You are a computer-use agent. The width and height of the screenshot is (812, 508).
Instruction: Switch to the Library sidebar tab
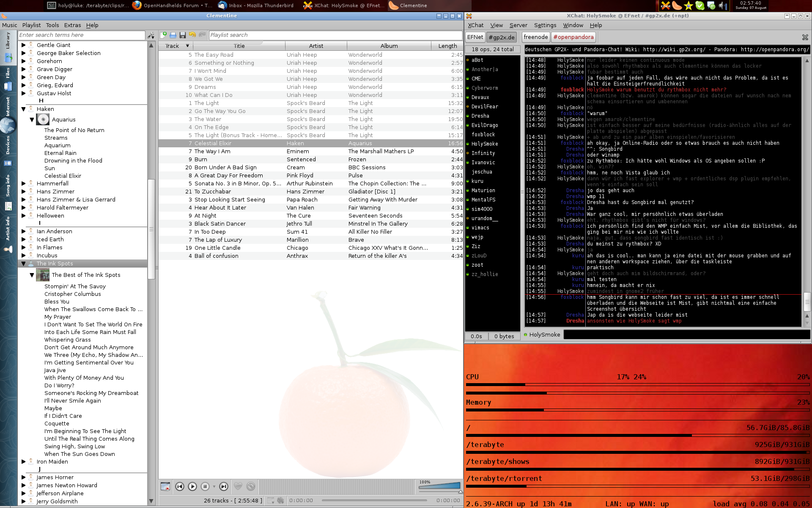(x=8, y=49)
